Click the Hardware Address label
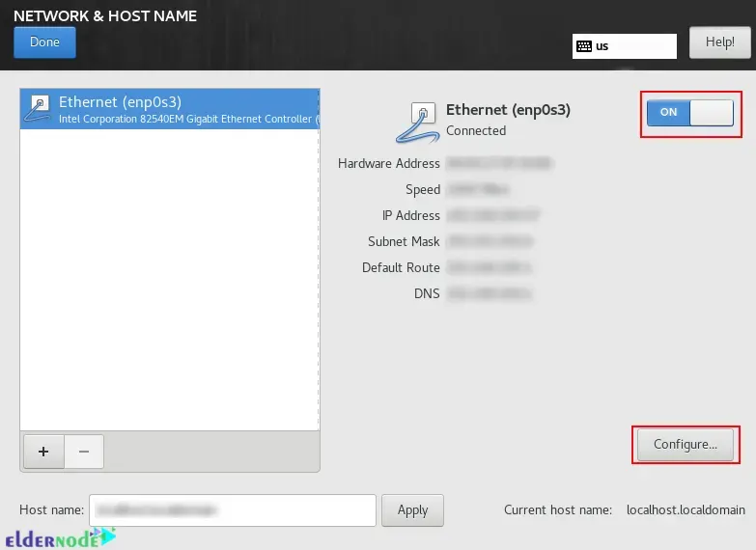 tap(388, 164)
